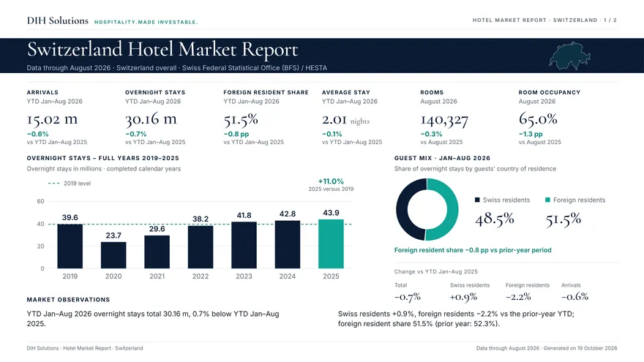Screen dimensions: 644x362
Task: Click the Switzerland map silhouette icon
Action: [x=569, y=56]
